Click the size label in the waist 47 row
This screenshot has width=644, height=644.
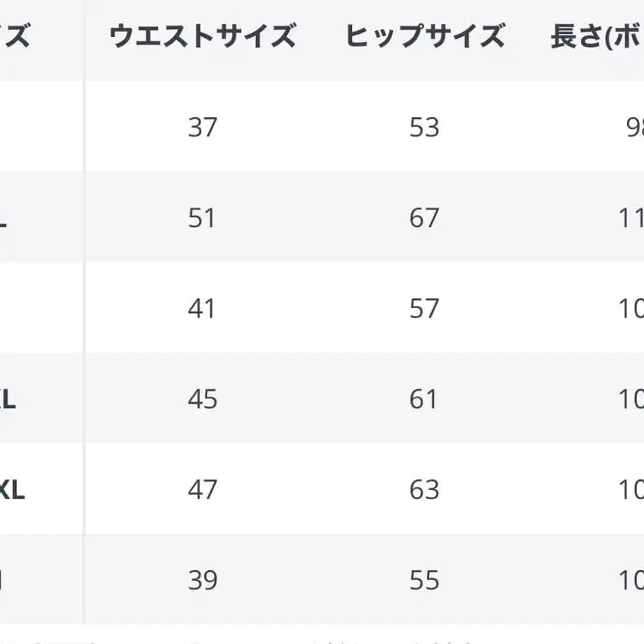pos(12,490)
